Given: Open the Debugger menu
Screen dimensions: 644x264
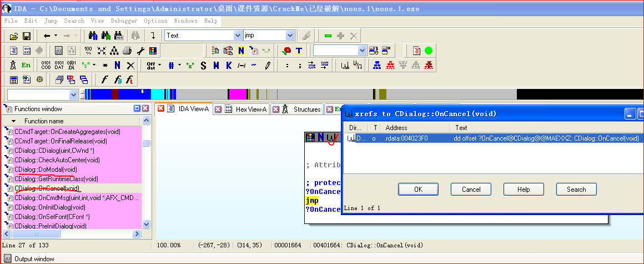Looking at the screenshot, I should click(x=125, y=21).
